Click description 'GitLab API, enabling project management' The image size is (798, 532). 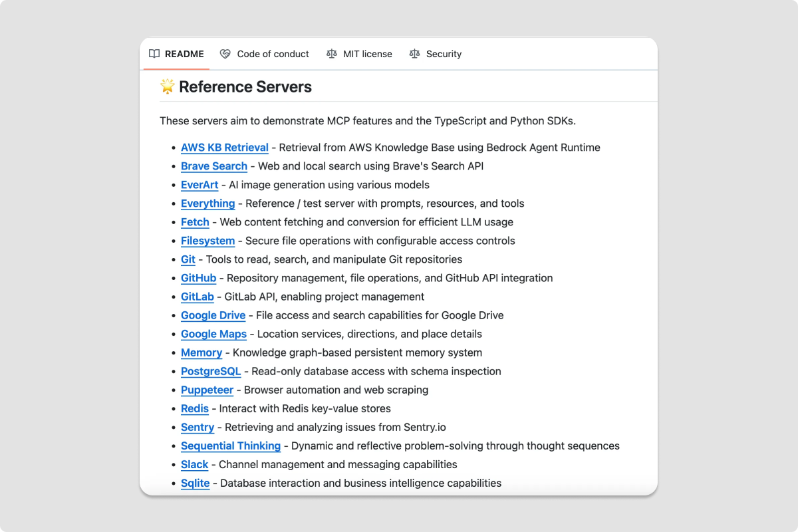tap(325, 297)
